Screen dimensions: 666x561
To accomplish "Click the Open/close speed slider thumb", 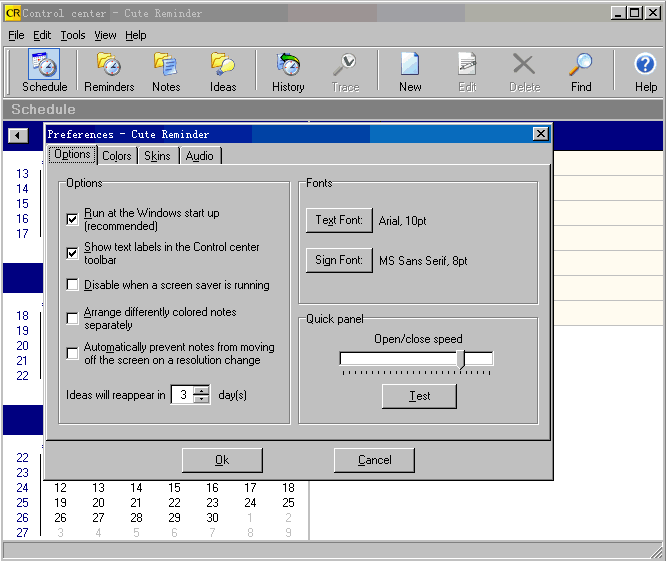I will 461,359.
